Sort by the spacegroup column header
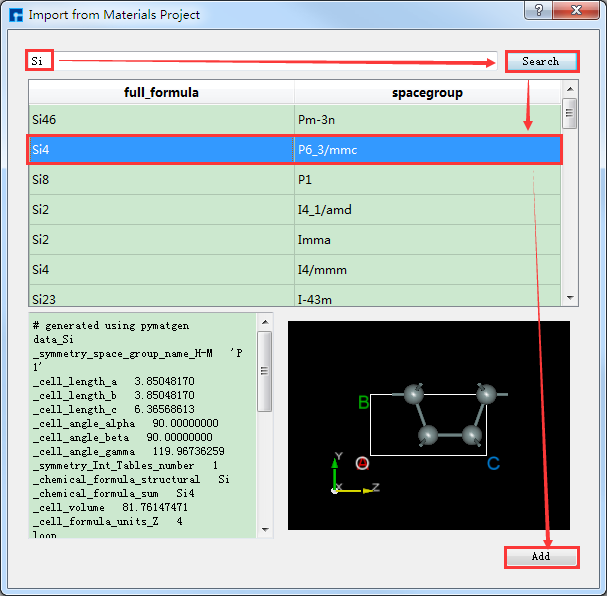 429,93
